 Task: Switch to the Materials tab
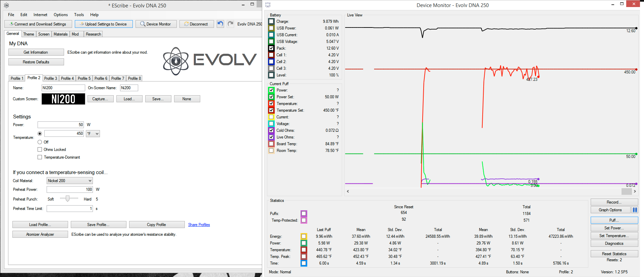60,34
